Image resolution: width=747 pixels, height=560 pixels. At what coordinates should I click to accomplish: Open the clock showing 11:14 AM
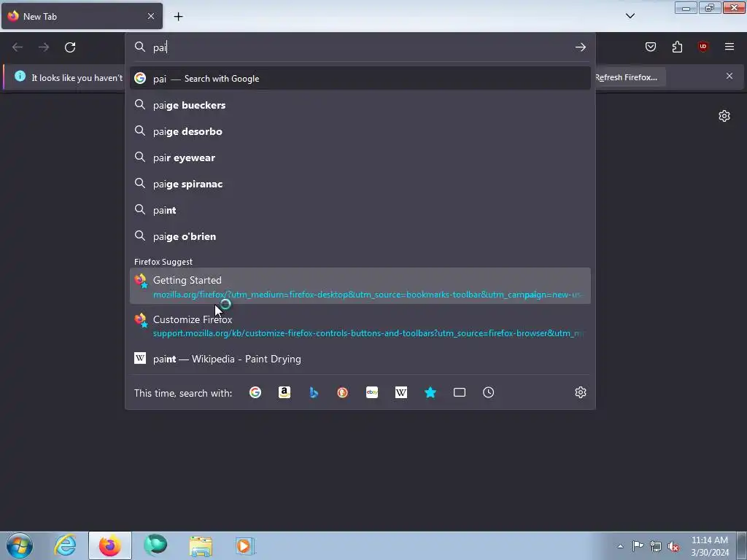709,546
